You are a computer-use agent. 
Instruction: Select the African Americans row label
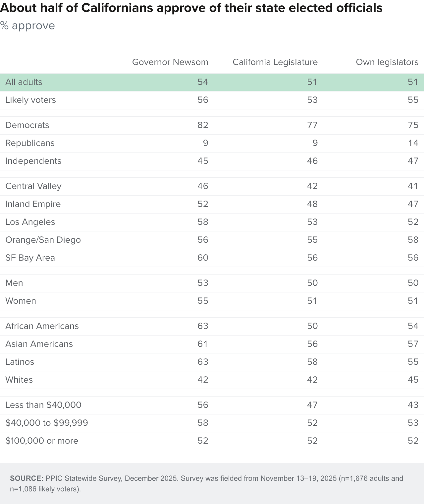click(42, 326)
